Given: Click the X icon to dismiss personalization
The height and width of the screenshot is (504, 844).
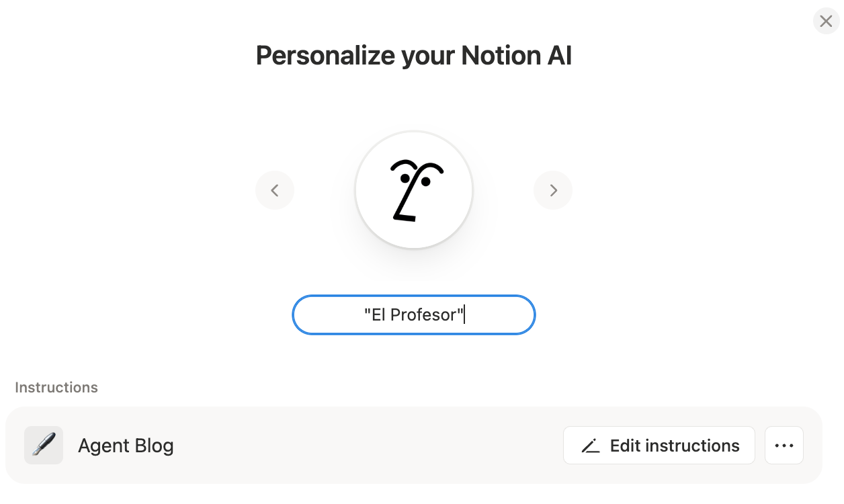Looking at the screenshot, I should point(826,21).
